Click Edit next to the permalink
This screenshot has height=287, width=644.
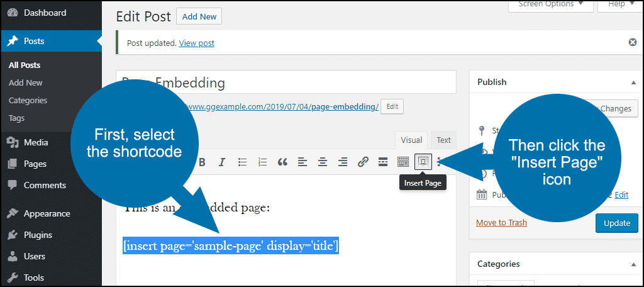click(x=392, y=106)
